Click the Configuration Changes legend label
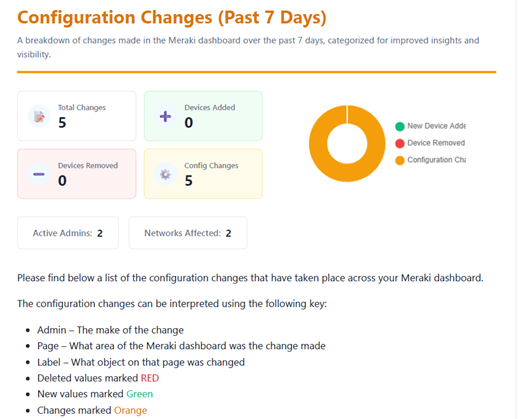The width and height of the screenshot is (518, 419). coord(436,160)
